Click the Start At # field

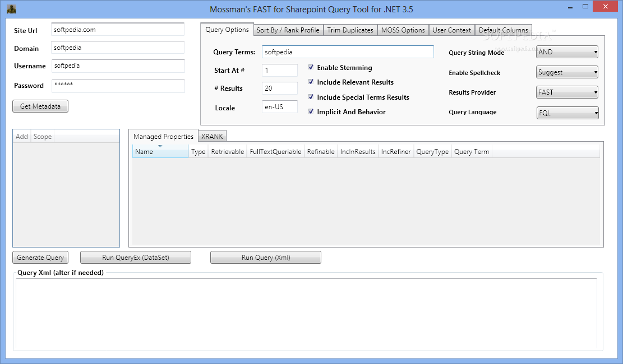click(280, 70)
